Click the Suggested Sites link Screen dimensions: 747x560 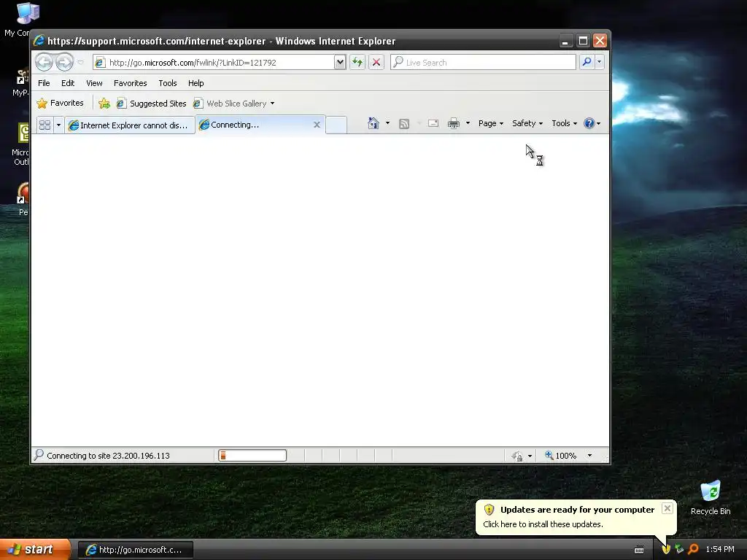point(152,104)
